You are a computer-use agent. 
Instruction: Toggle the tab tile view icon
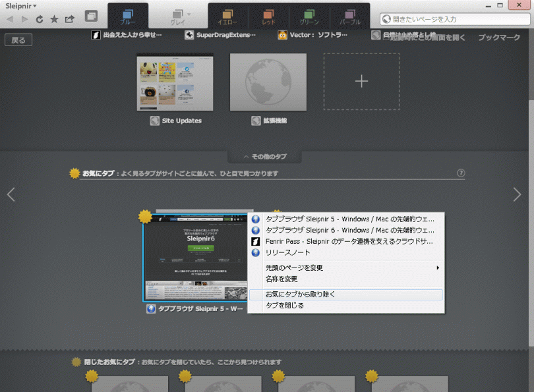91,16
